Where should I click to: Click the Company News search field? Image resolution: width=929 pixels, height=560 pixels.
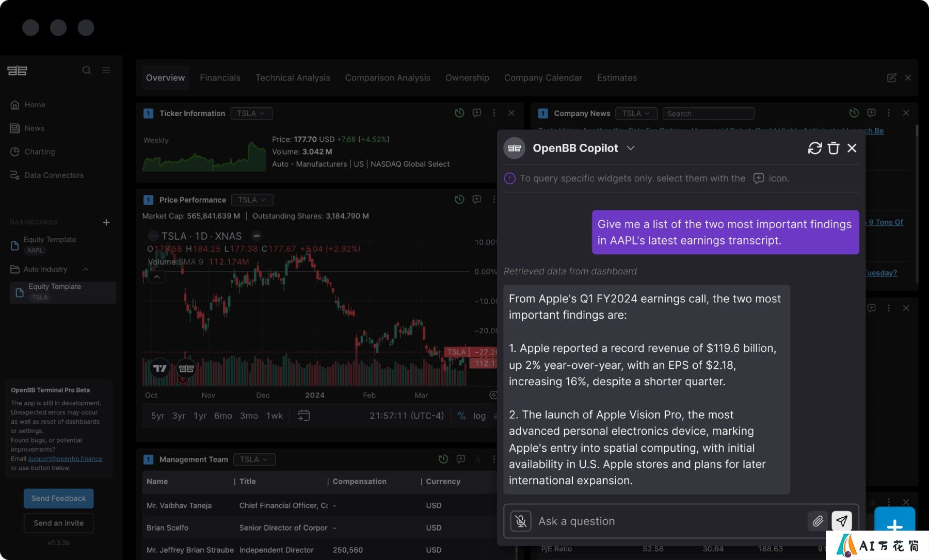tap(708, 113)
